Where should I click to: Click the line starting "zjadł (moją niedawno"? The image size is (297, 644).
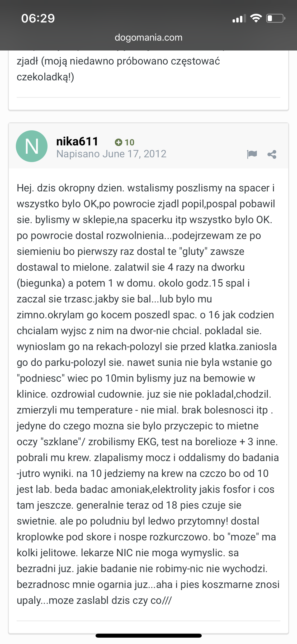click(x=118, y=61)
